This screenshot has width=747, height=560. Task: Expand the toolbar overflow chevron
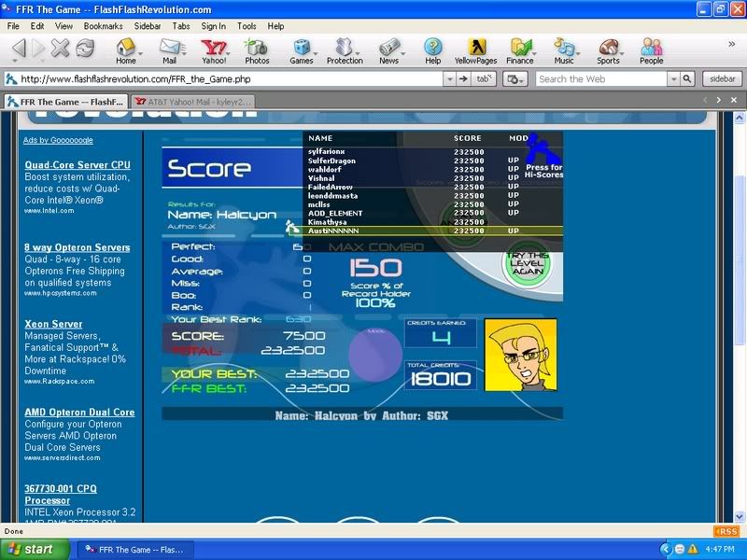pos(730,43)
